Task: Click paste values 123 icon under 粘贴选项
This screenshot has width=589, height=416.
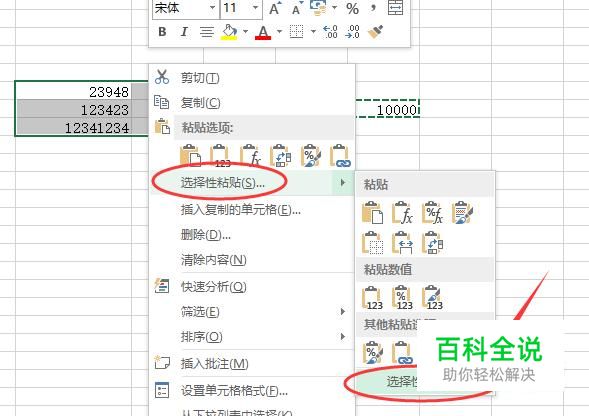Action: [220, 156]
